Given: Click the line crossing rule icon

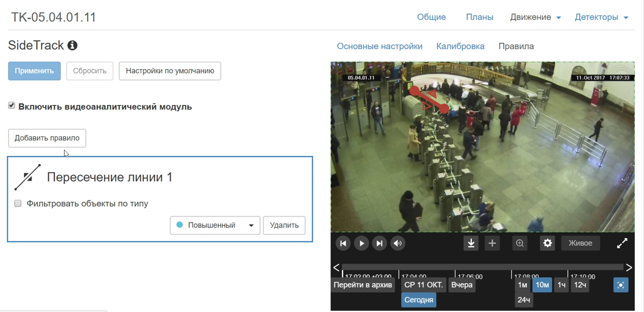Looking at the screenshot, I should [x=28, y=177].
